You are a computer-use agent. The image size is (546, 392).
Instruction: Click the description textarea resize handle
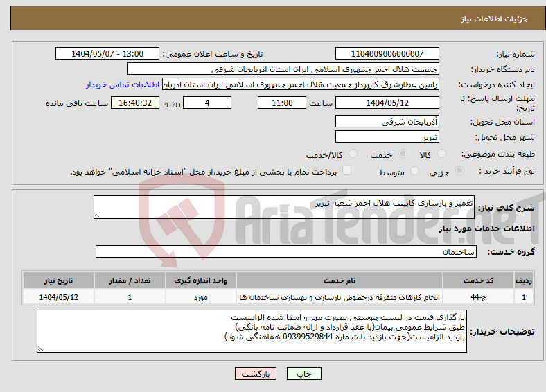(97, 215)
